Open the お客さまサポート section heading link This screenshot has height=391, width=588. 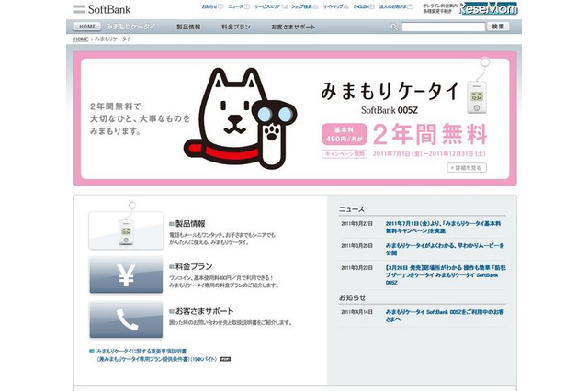click(204, 311)
